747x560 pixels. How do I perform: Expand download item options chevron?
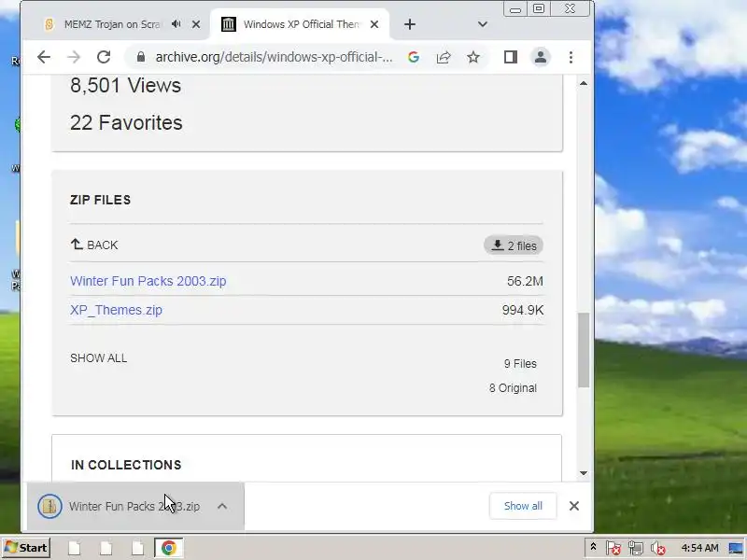pos(222,506)
